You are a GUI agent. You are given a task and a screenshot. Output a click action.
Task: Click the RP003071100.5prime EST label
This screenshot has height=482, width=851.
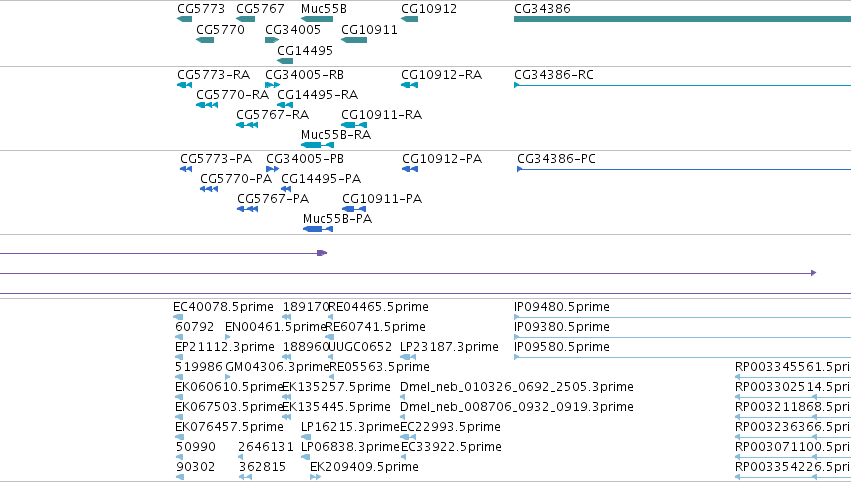click(793, 447)
